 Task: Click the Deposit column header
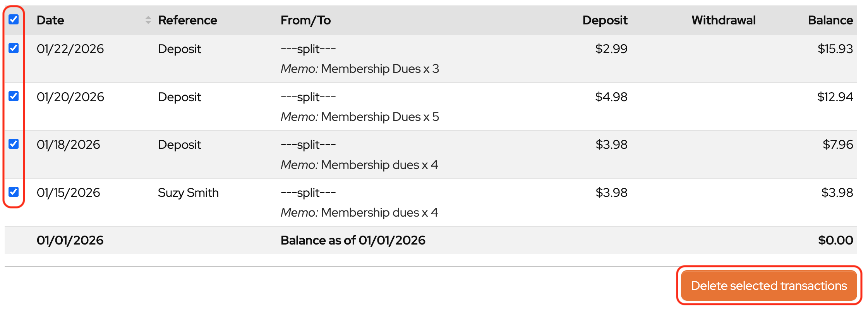click(605, 20)
